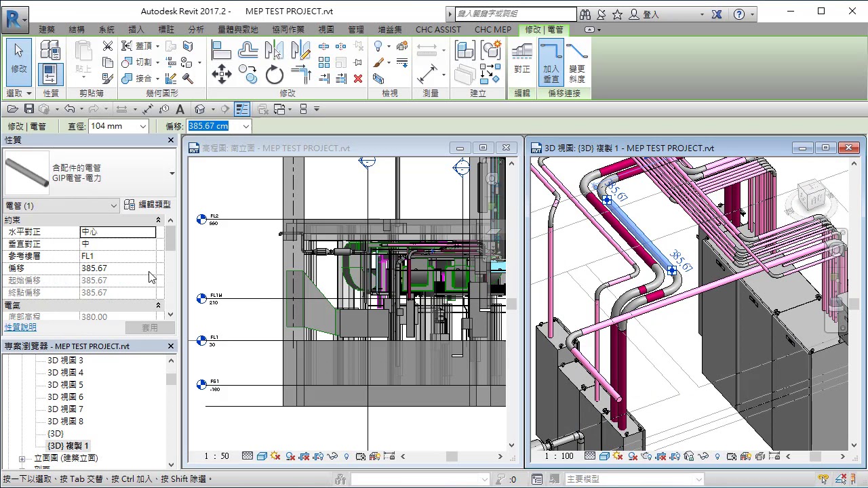This screenshot has width=868, height=488.
Task: Click the Demolish hammer icon
Action: 188,79
